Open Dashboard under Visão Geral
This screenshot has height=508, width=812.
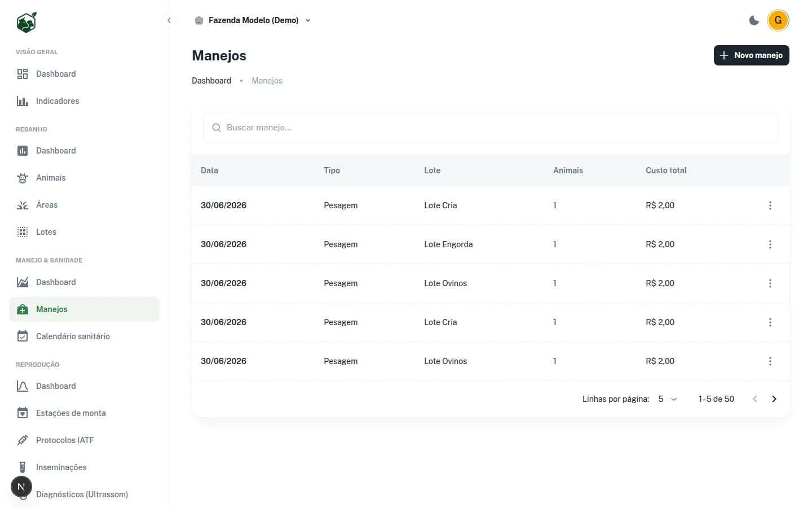click(x=85, y=74)
